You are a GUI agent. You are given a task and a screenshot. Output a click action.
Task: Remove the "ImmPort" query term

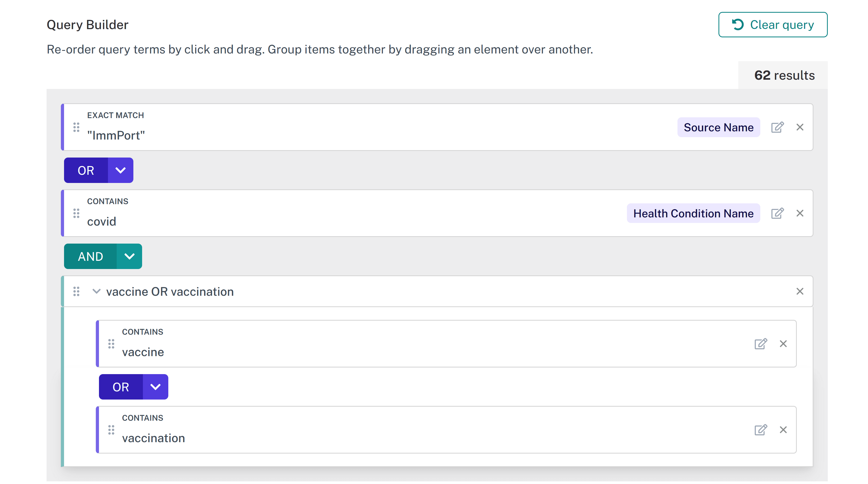coord(800,127)
